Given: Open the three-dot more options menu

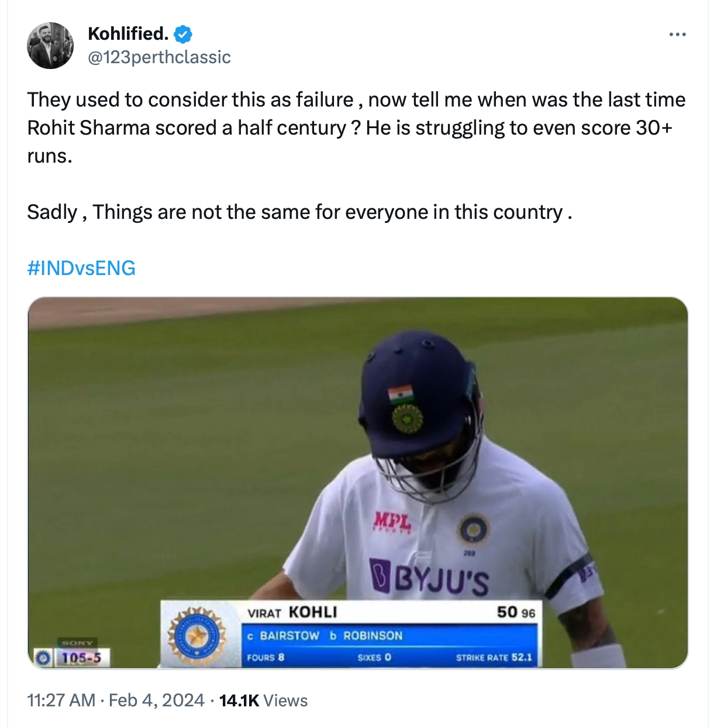Looking at the screenshot, I should [677, 35].
